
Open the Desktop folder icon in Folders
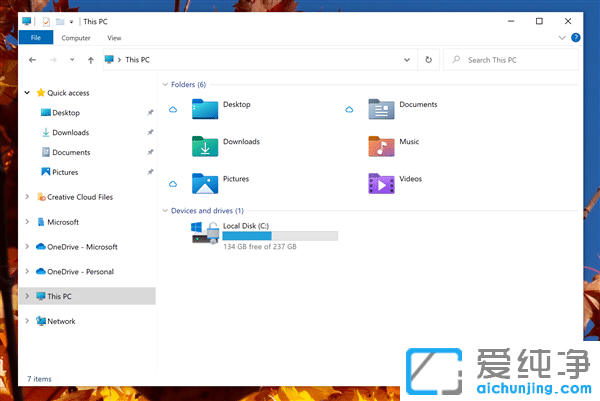coord(204,108)
